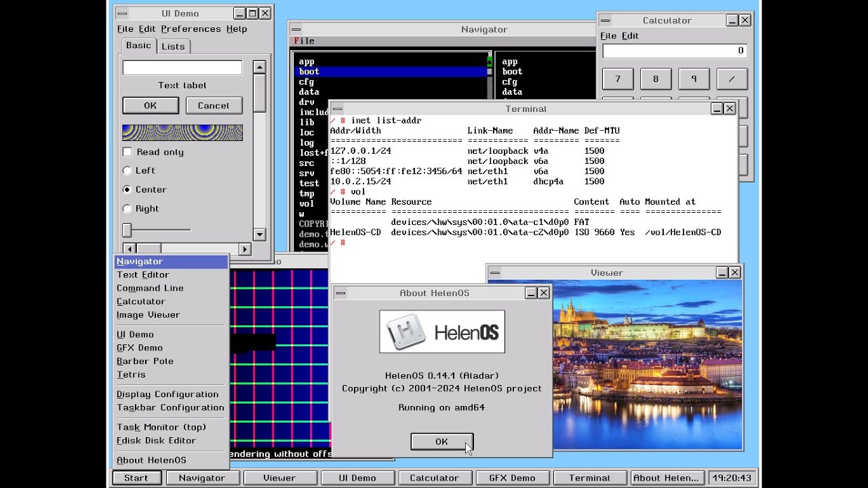Viewport: 868px width, 488px height.
Task: Click the HelenOS logo in About dialog
Action: click(442, 331)
